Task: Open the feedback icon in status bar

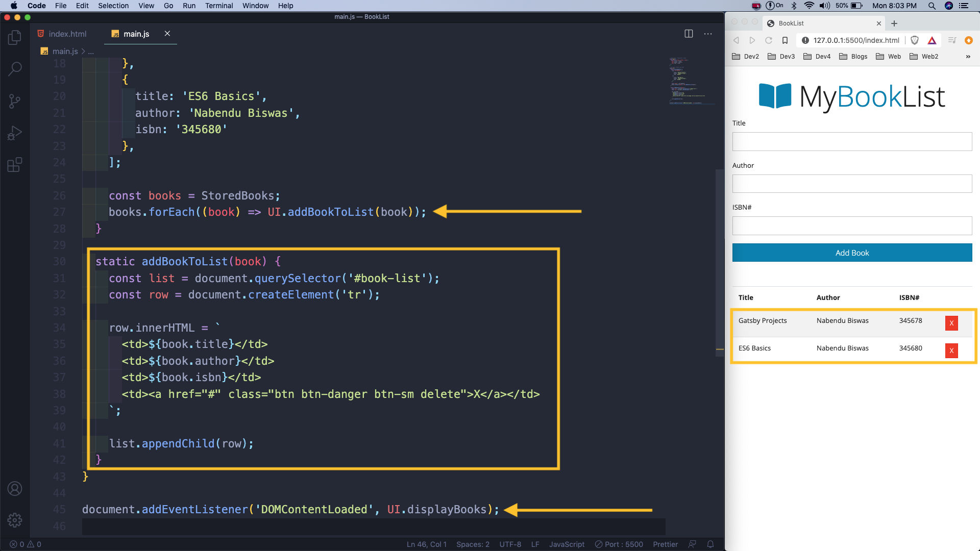Action: pos(692,544)
